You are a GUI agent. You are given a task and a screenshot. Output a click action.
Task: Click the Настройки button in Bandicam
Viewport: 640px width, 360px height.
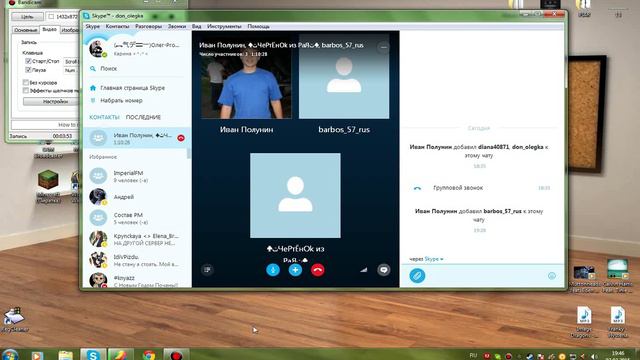coord(51,101)
